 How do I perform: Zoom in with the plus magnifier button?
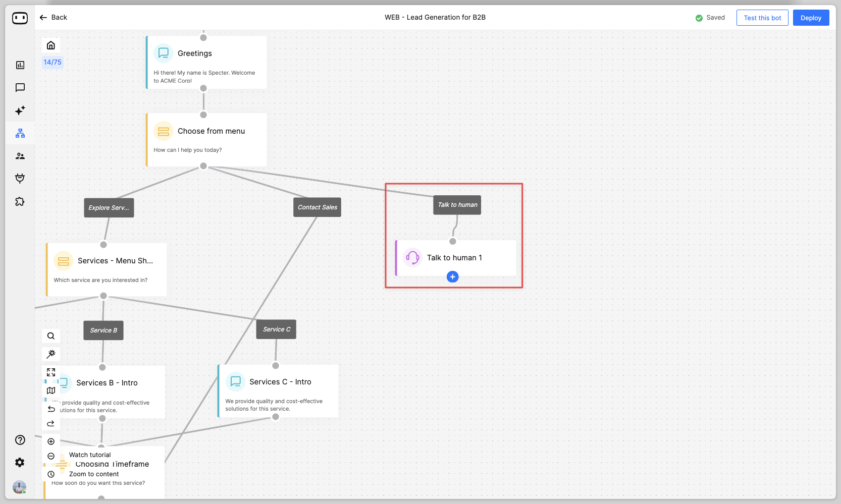(51, 441)
